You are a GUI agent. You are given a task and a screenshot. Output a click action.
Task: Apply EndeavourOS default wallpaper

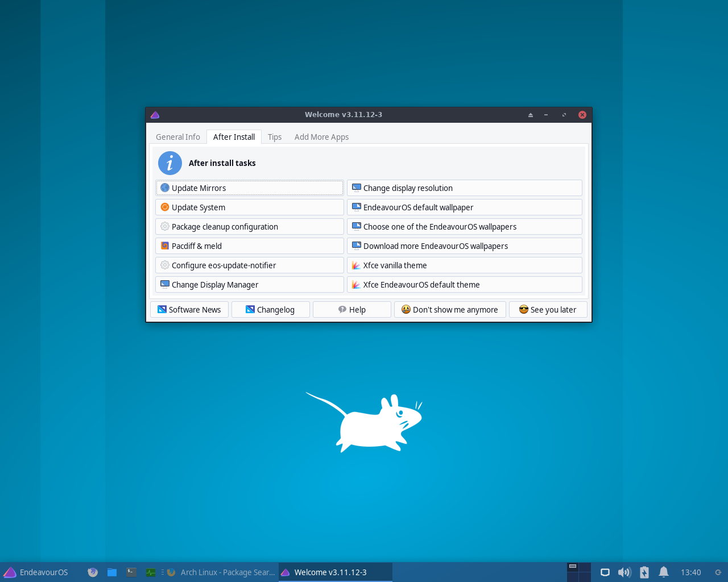coord(465,207)
